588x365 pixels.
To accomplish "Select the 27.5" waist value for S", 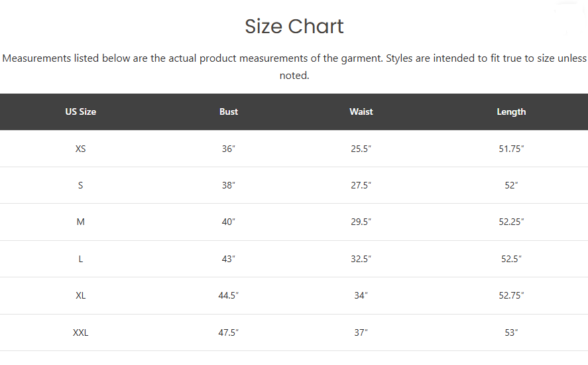I will (x=361, y=185).
